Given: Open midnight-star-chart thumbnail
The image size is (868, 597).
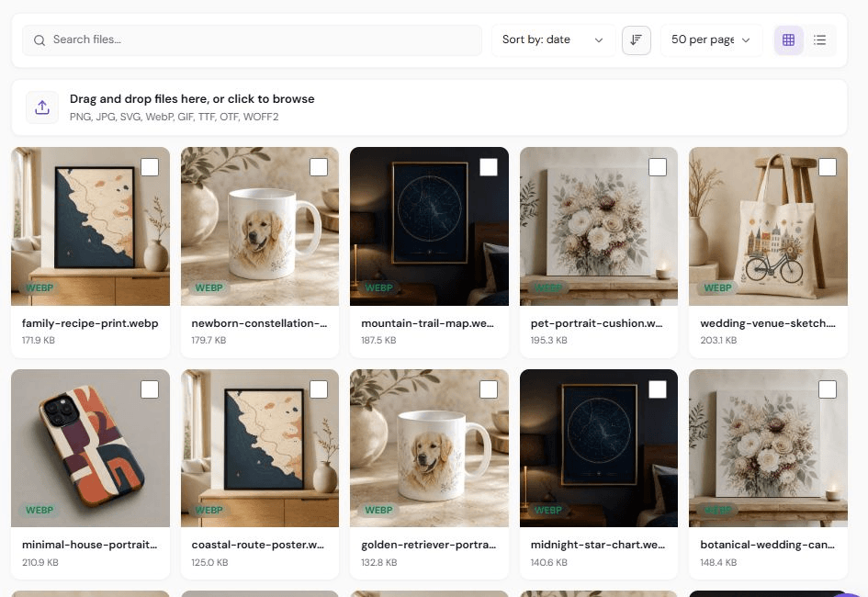Looking at the screenshot, I should 598,448.
